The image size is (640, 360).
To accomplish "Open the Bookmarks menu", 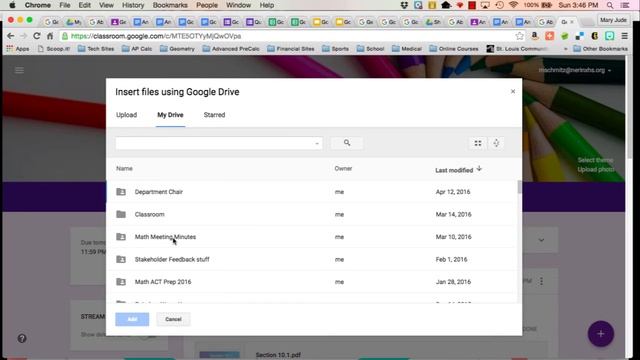I will (x=170, y=5).
